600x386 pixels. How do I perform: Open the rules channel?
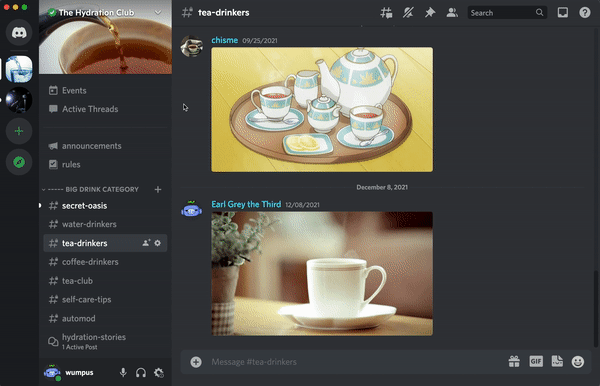(x=105, y=164)
